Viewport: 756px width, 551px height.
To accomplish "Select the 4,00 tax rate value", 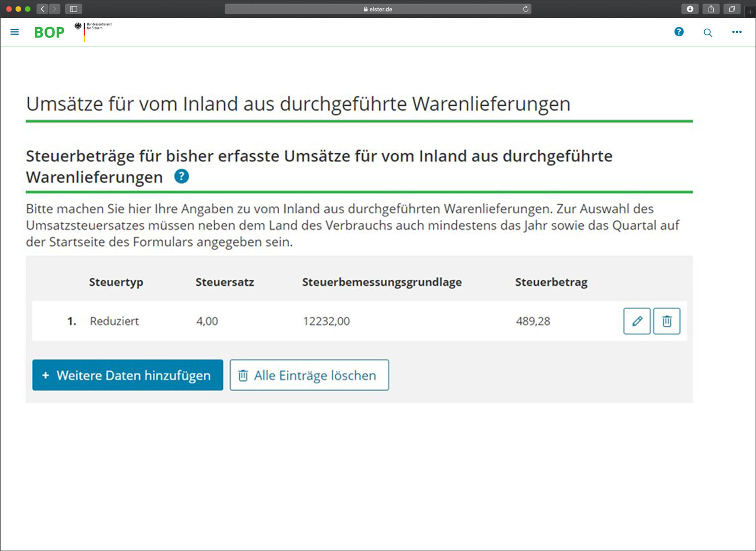I will [x=207, y=321].
